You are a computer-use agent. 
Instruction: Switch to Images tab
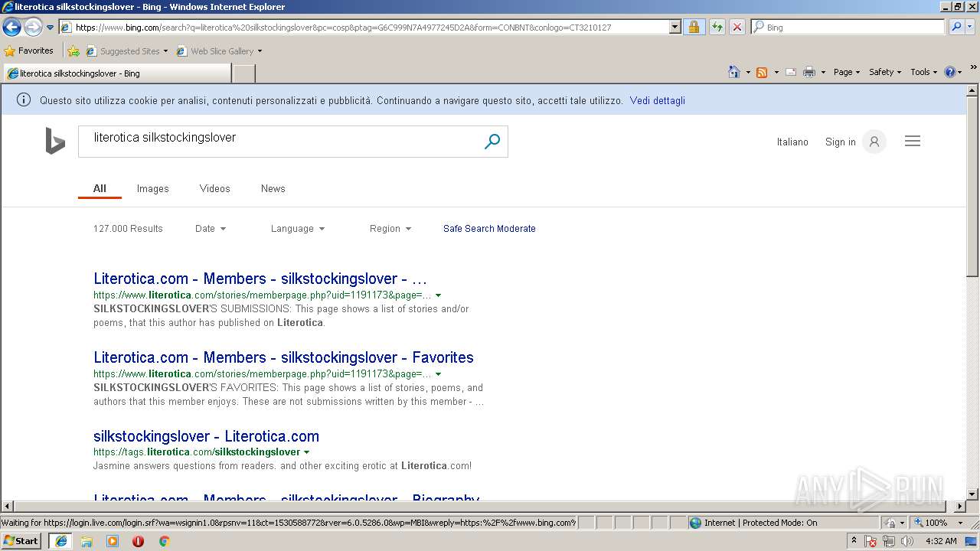pos(153,188)
